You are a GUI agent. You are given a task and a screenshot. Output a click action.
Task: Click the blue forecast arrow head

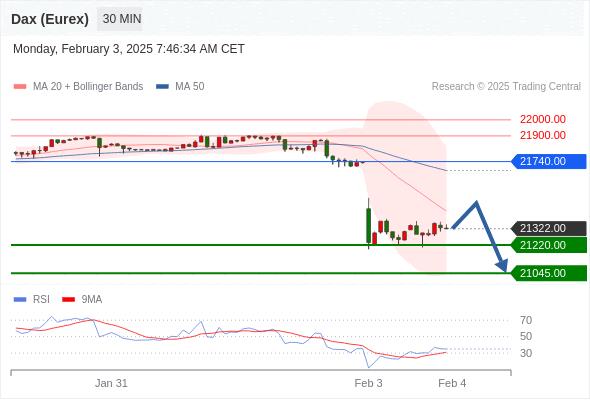click(502, 265)
